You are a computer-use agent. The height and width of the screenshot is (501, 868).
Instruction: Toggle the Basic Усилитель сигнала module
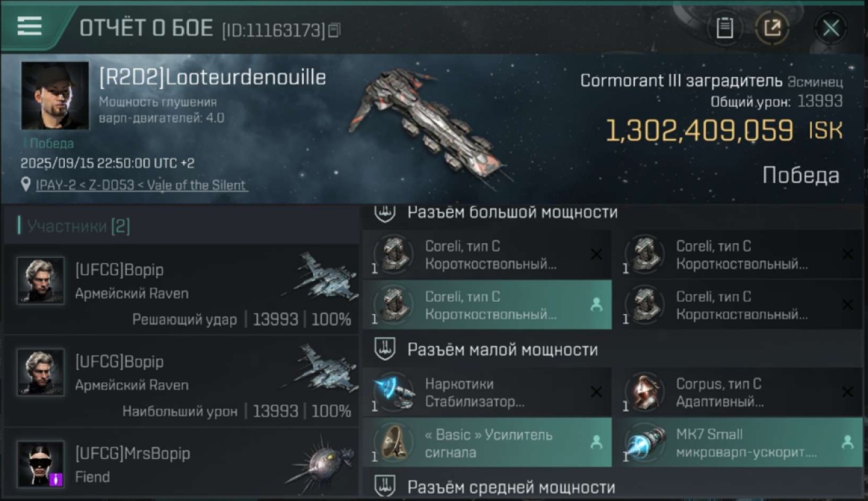[487, 443]
